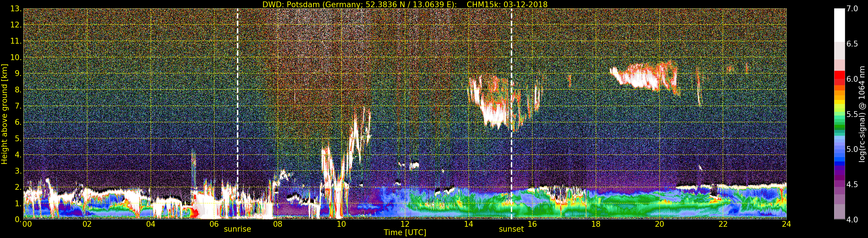Click the plot title "DWD: Potsdam (Germany; 52.3836 N / 13.0639 E): CHM15k: 03-12-2018"
Viewport: 868px width, 238px height.
point(405,4)
